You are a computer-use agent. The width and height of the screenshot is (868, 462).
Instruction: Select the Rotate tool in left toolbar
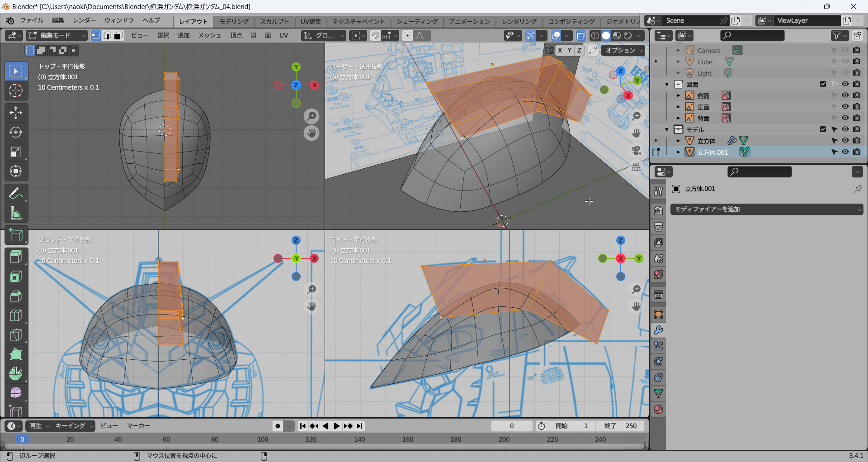tap(16, 132)
